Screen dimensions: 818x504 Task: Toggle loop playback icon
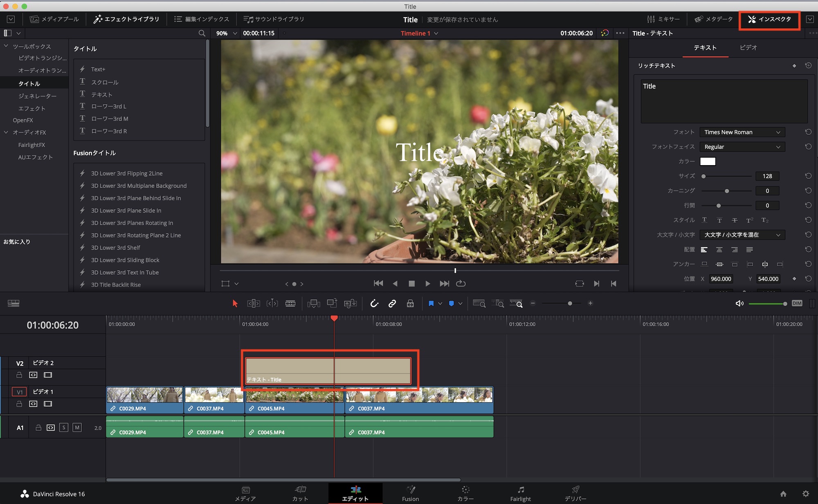461,284
